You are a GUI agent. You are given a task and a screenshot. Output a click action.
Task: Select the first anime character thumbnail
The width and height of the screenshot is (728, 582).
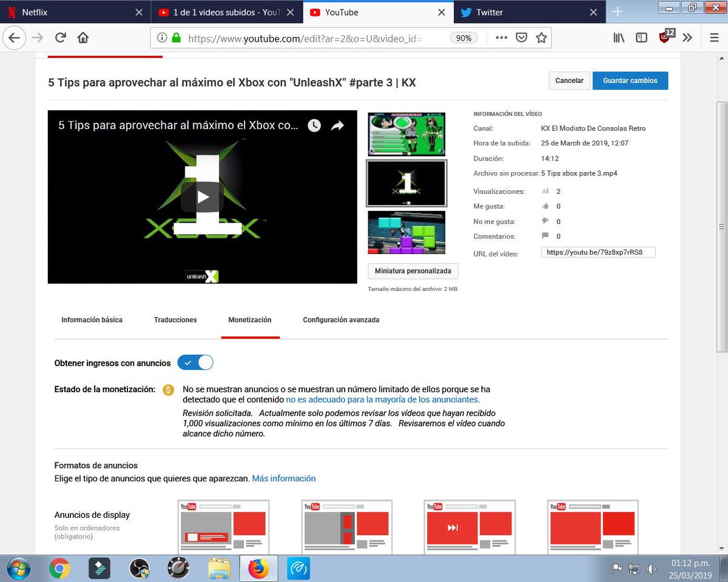[x=406, y=134]
